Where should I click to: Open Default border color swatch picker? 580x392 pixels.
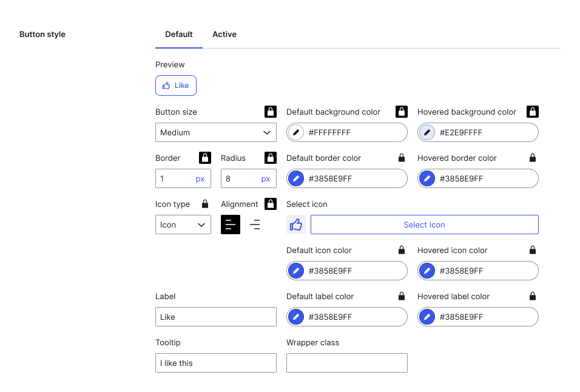click(296, 178)
